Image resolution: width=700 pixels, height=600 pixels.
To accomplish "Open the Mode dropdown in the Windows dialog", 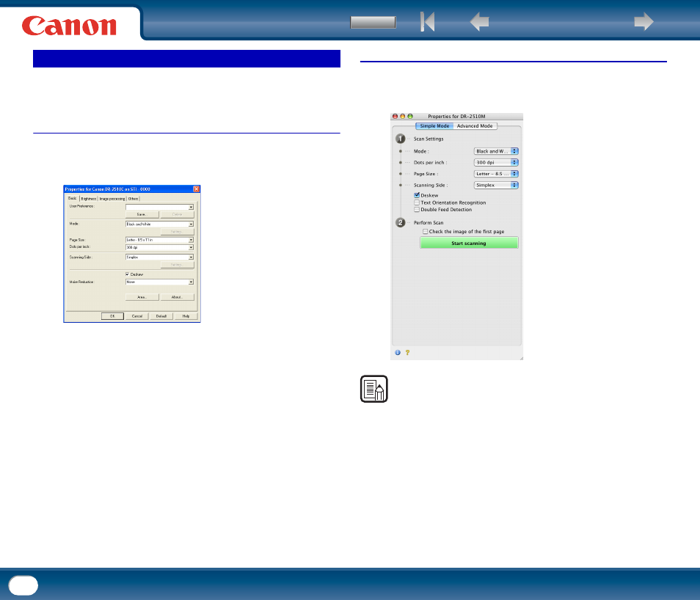I will coord(159,224).
